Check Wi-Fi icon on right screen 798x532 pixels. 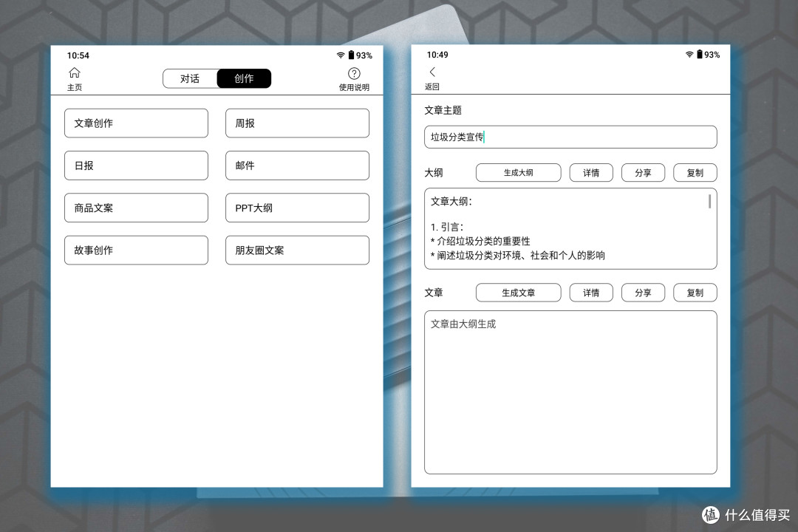pyautogui.click(x=689, y=55)
